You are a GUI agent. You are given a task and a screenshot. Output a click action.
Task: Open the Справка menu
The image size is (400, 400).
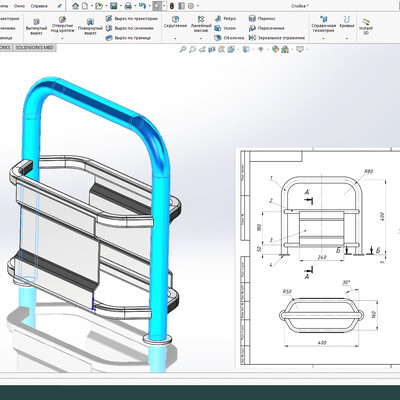point(39,6)
